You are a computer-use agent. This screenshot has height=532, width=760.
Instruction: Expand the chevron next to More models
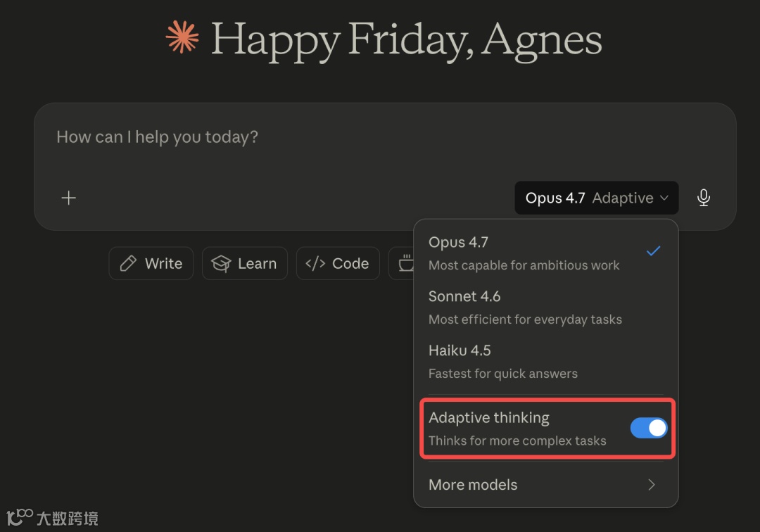point(652,485)
